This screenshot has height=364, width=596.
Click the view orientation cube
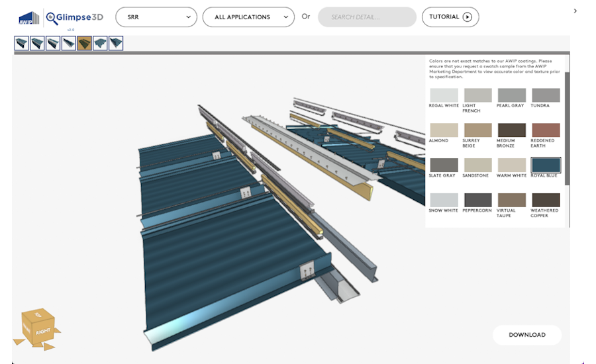38,328
